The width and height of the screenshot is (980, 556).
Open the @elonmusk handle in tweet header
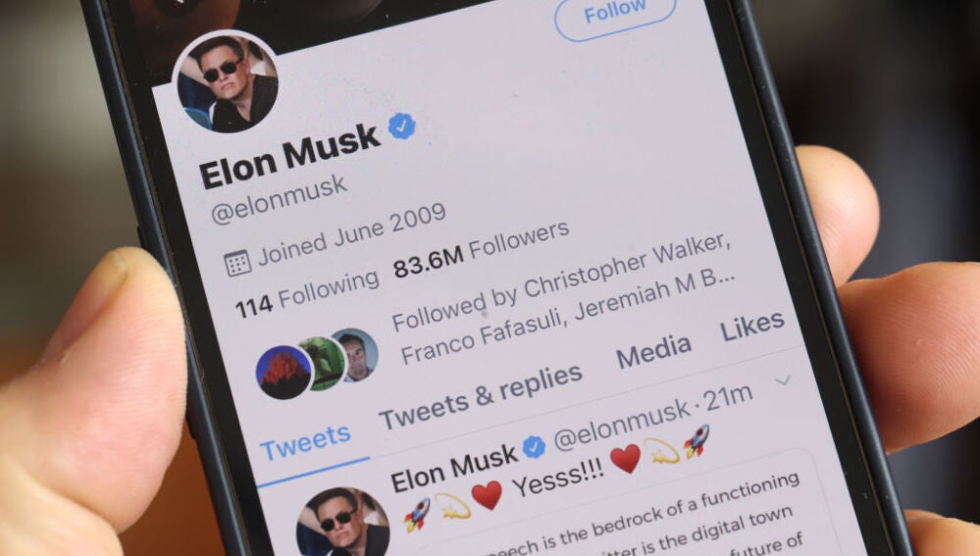623,425
